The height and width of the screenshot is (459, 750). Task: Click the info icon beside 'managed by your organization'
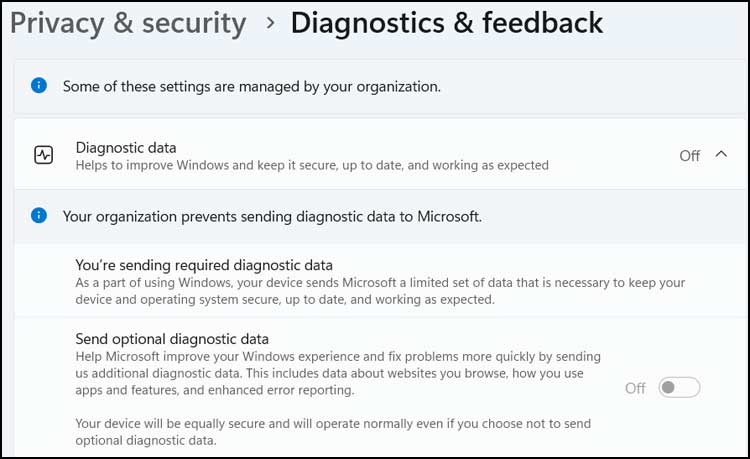(39, 86)
